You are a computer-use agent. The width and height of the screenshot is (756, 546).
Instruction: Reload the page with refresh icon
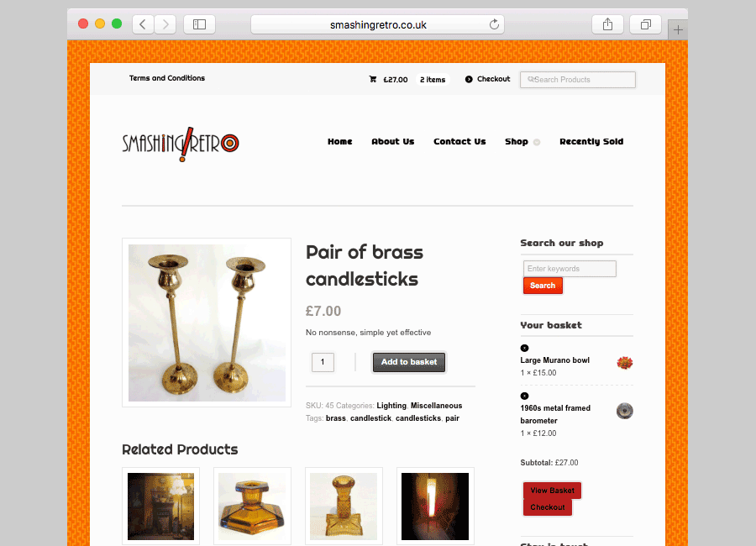(494, 24)
